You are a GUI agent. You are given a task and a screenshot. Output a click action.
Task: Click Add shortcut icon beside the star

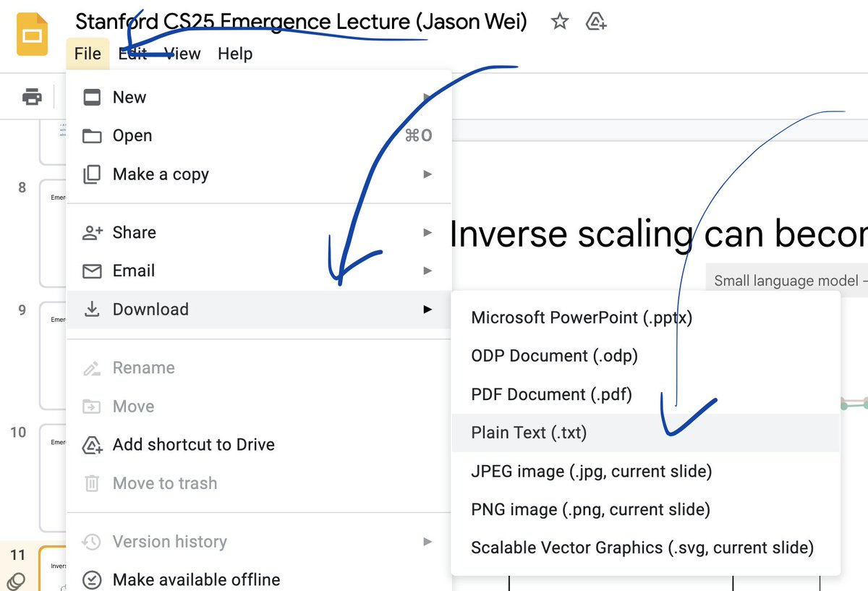(595, 22)
